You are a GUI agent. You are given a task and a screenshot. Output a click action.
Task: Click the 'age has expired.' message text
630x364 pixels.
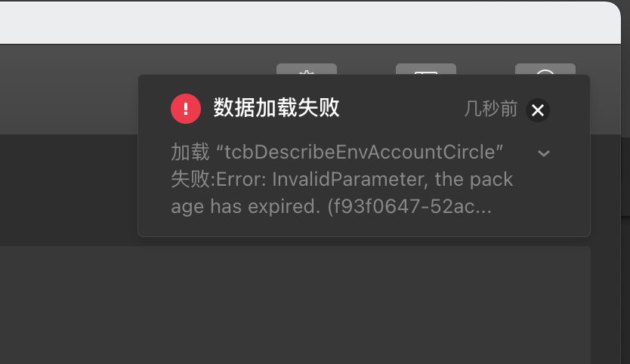246,206
